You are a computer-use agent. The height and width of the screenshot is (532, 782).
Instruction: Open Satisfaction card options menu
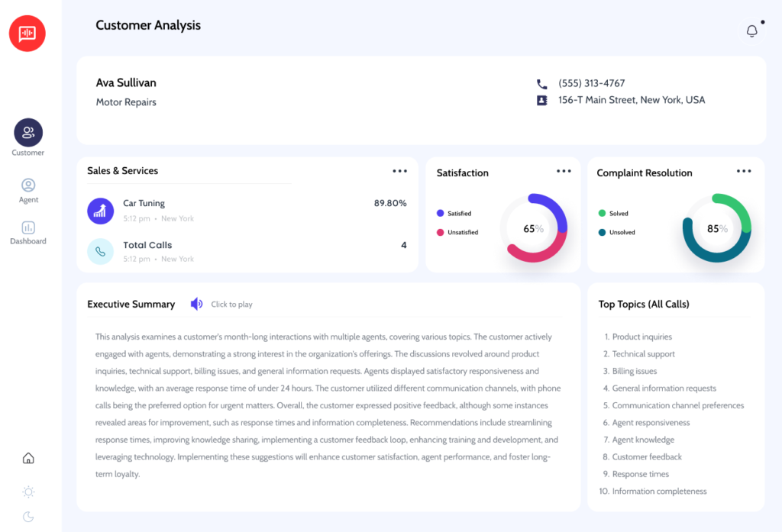tap(564, 171)
